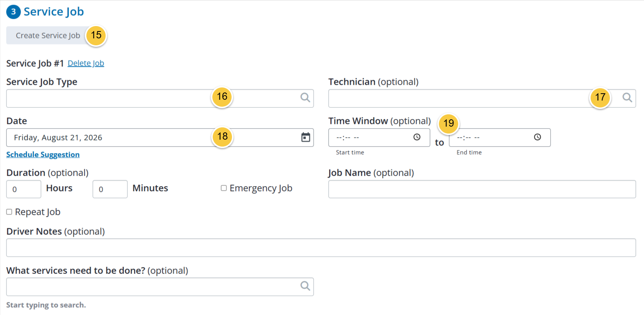The width and height of the screenshot is (644, 315).
Task: Click the services search magnifier icon
Action: click(x=305, y=286)
